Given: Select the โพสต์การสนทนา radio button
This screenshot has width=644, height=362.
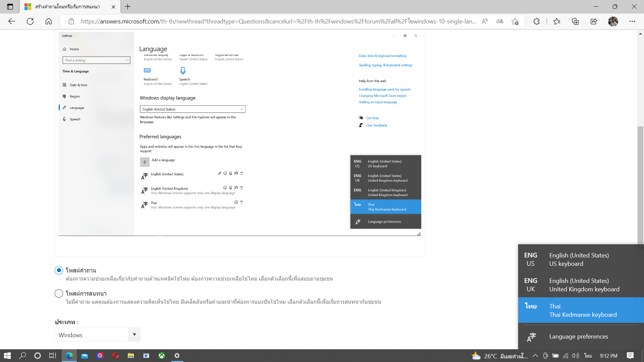Looking at the screenshot, I should (x=59, y=294).
